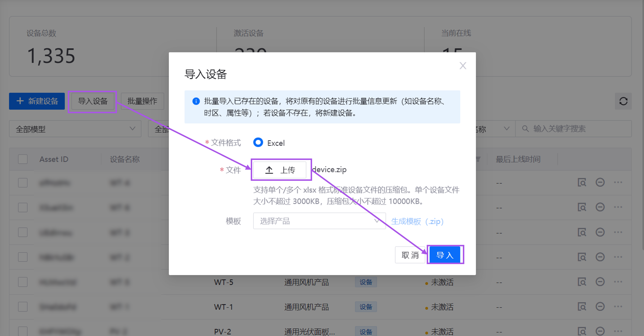Viewport: 644px width, 336px height.
Task: Click the 生成模板 (.zip) link
Action: 417,221
